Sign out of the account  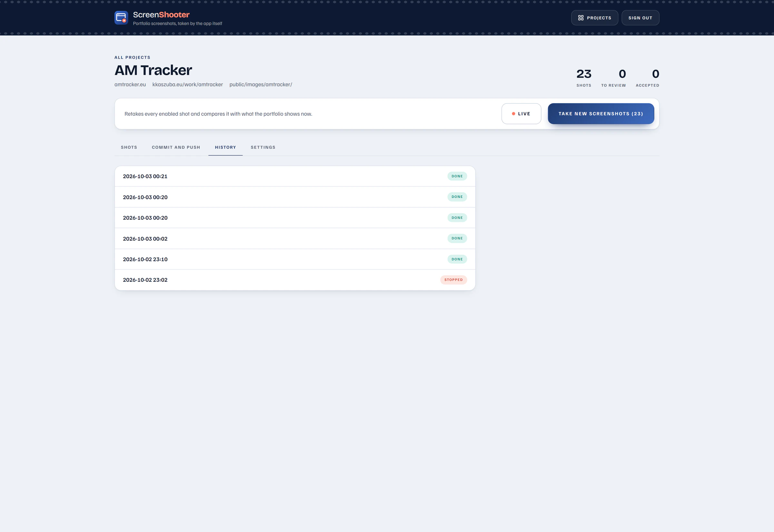click(x=640, y=18)
